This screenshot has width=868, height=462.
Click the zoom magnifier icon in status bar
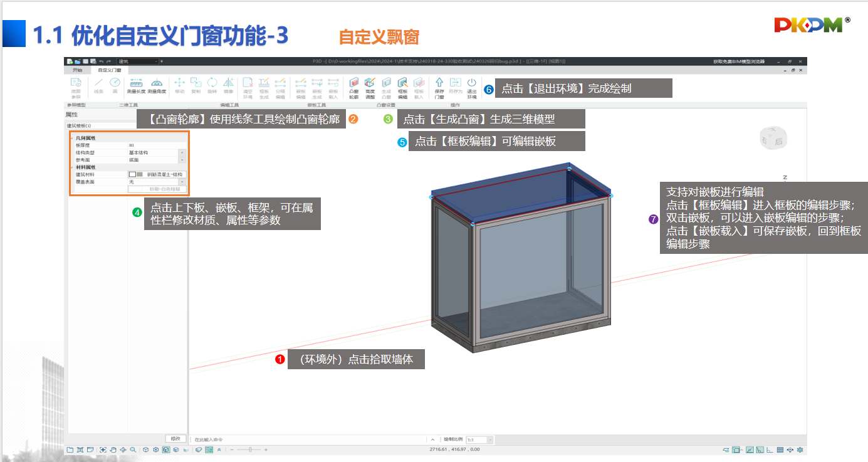133,449
